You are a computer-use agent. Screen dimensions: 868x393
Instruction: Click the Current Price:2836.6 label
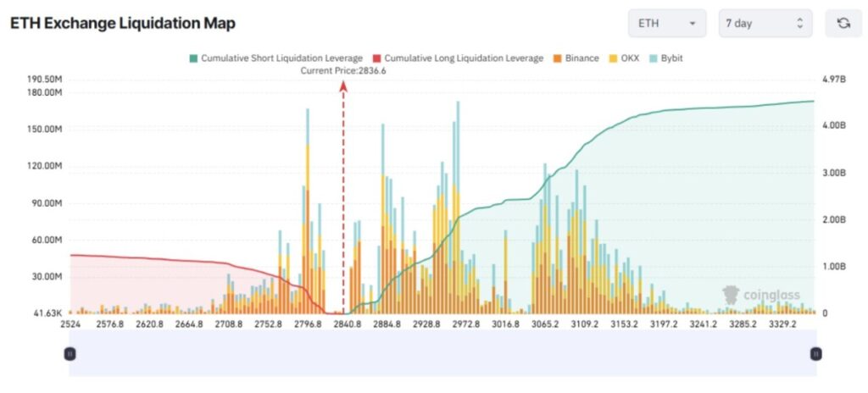343,71
